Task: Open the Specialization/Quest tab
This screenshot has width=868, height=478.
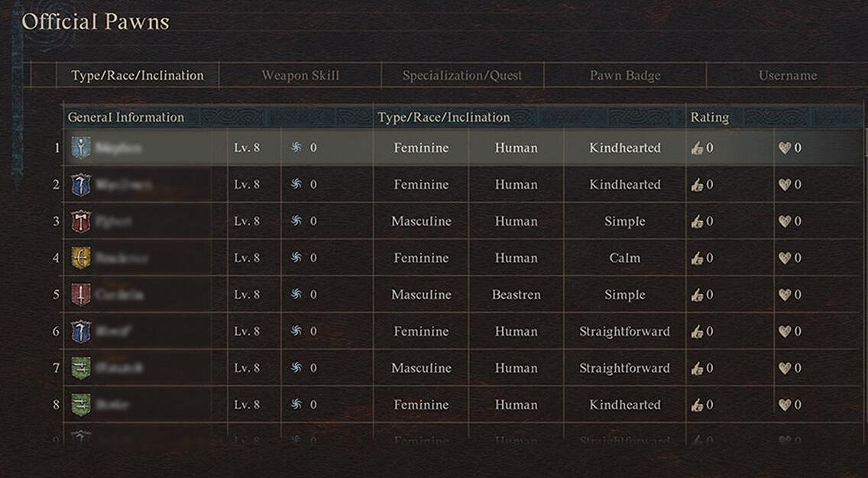Action: coord(462,76)
